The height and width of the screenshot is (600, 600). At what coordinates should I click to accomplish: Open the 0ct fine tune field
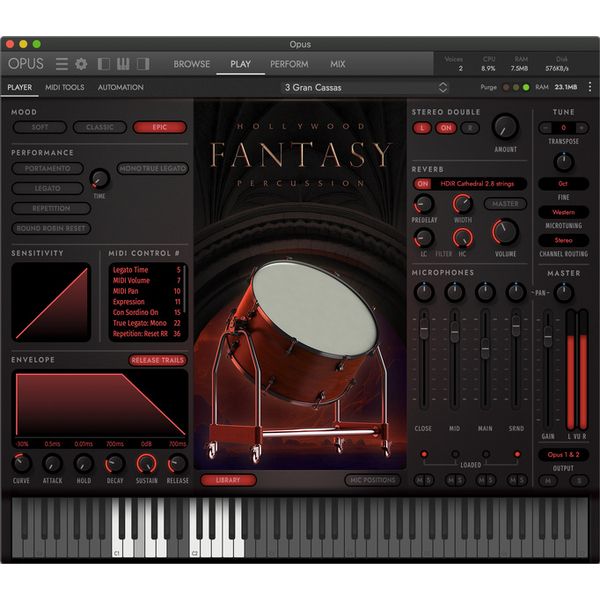pos(563,184)
